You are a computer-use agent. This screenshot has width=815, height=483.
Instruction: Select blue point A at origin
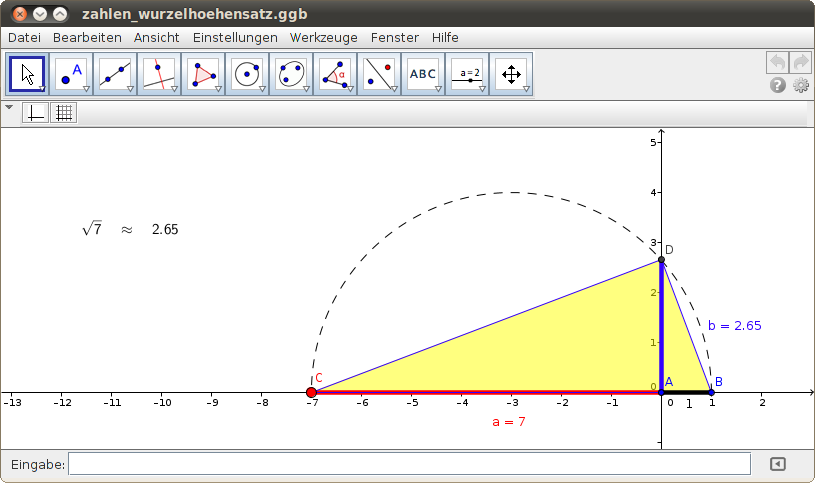pyautogui.click(x=661, y=393)
